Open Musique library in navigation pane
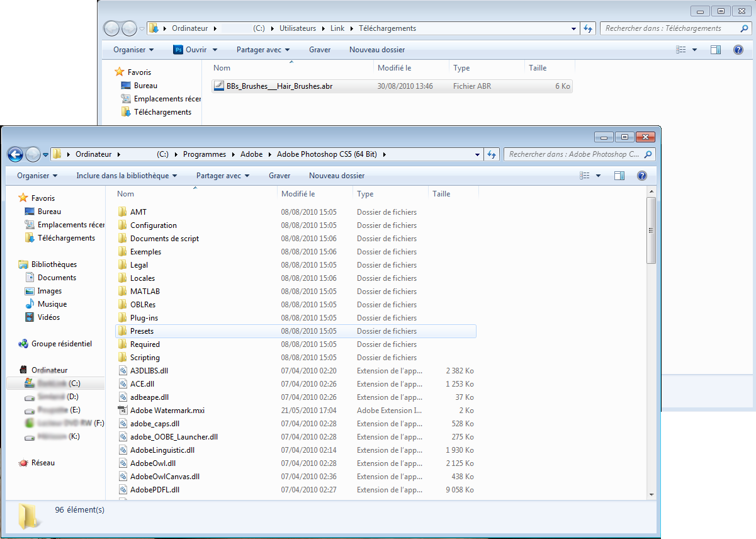Image resolution: width=756 pixels, height=539 pixels. tap(52, 304)
